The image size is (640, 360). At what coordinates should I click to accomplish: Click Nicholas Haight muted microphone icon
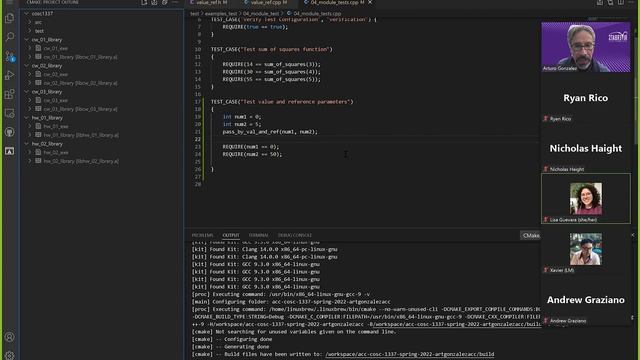(545, 169)
